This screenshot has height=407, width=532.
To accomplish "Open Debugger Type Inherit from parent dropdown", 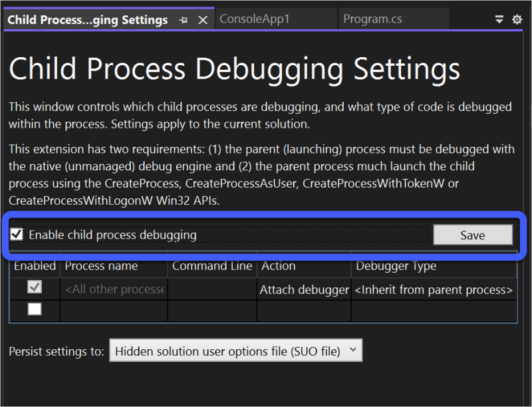I will (434, 290).
